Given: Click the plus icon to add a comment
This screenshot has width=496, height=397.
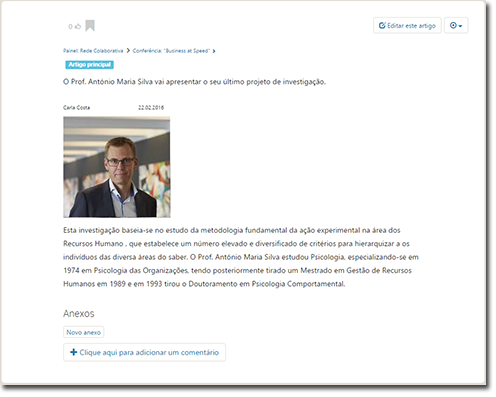Looking at the screenshot, I should [73, 352].
